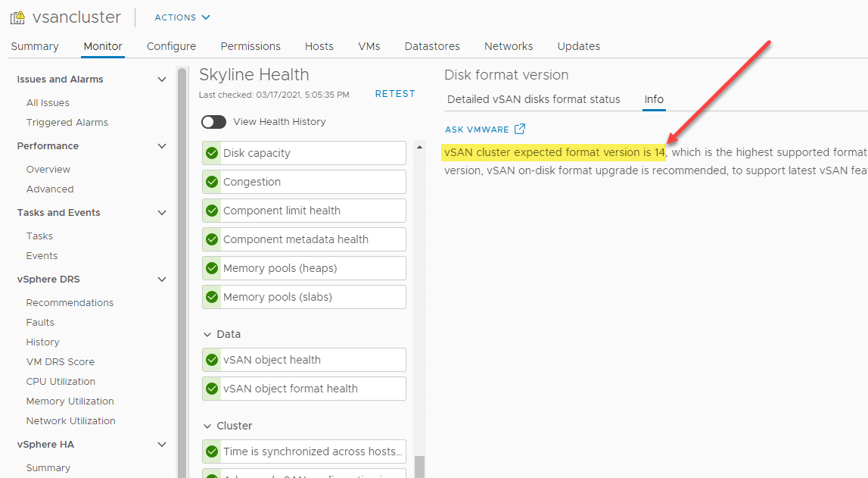
Task: Collapse the Data health group
Action: tap(207, 334)
